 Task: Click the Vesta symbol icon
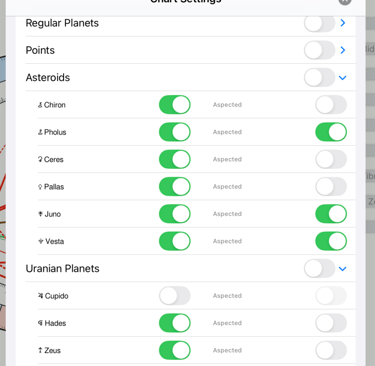pyautogui.click(x=41, y=241)
